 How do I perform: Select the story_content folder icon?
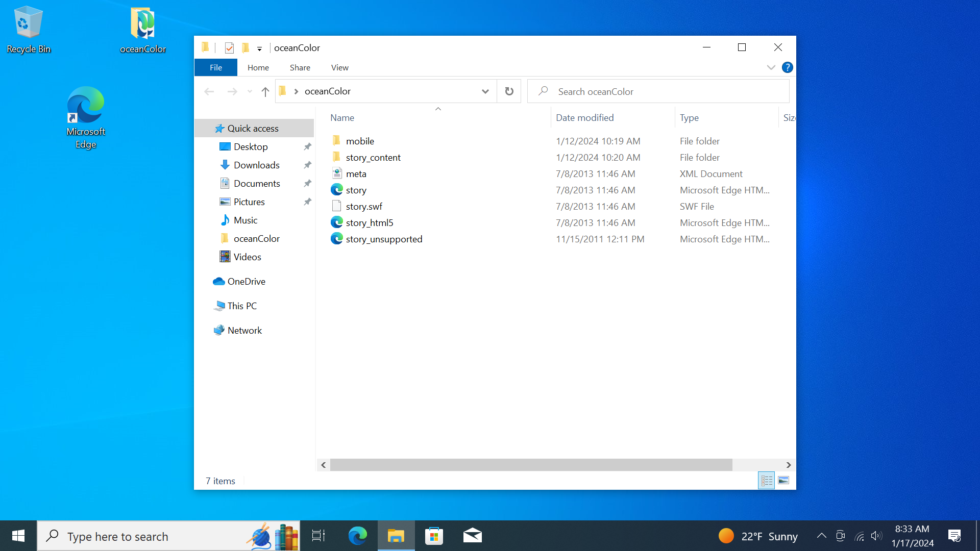pyautogui.click(x=336, y=157)
